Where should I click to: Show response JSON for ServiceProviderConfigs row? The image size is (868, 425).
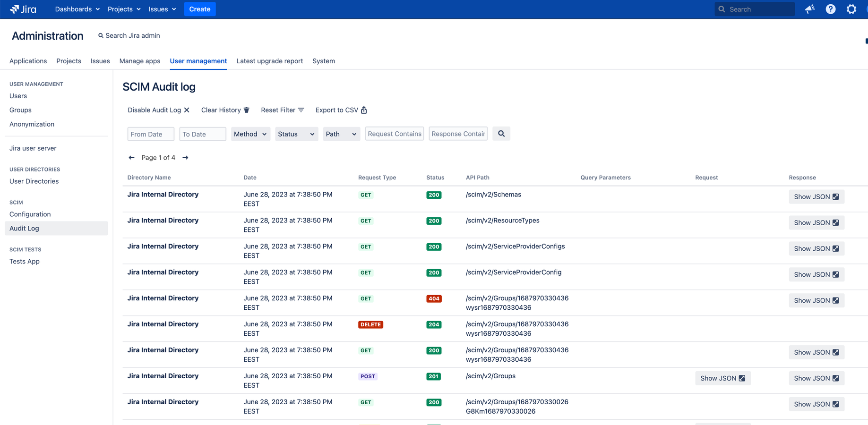click(816, 249)
